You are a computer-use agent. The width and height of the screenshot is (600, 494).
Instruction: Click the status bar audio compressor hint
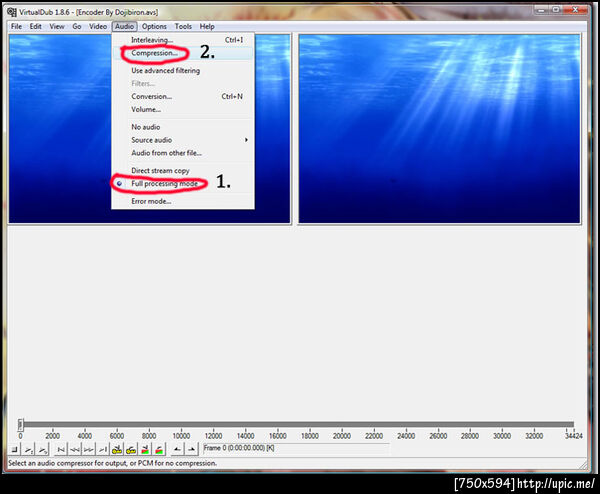pos(112,463)
